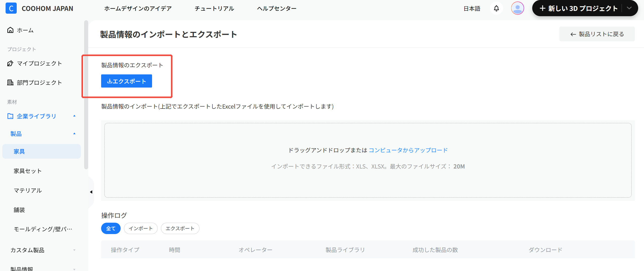
Task: Open the notification bell
Action: (x=496, y=8)
